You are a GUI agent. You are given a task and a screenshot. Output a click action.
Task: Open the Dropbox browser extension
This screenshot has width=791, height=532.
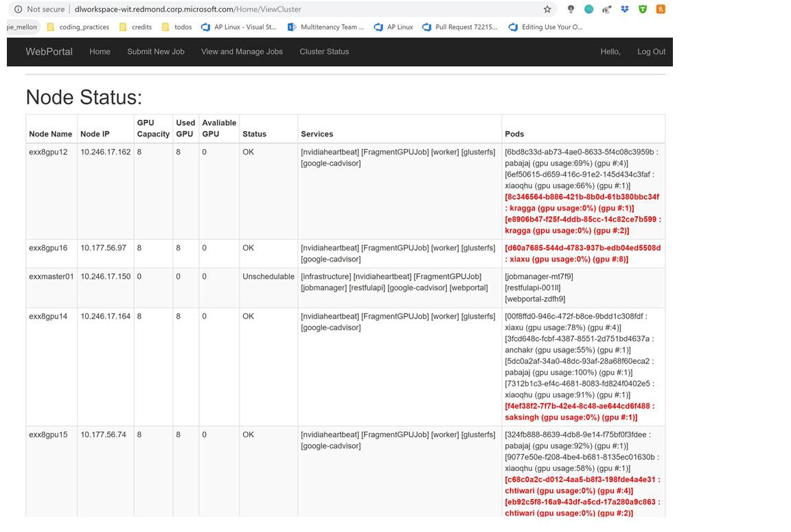click(625, 10)
